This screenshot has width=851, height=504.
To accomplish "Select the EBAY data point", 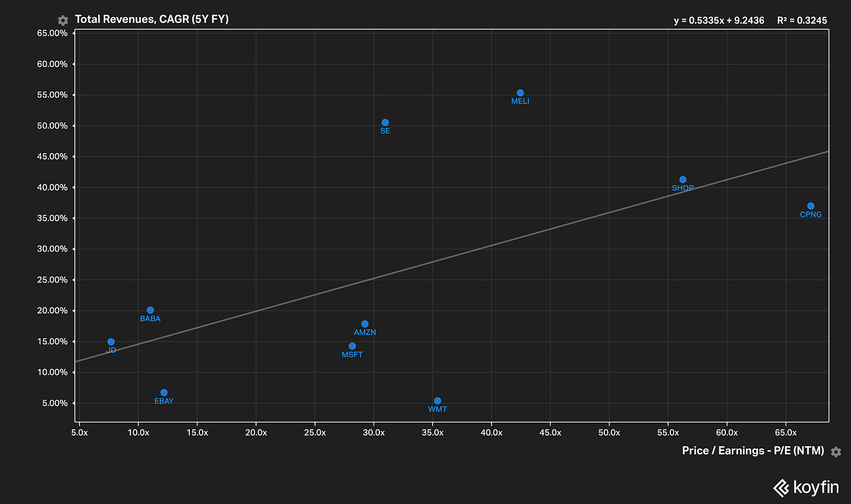I will point(164,392).
